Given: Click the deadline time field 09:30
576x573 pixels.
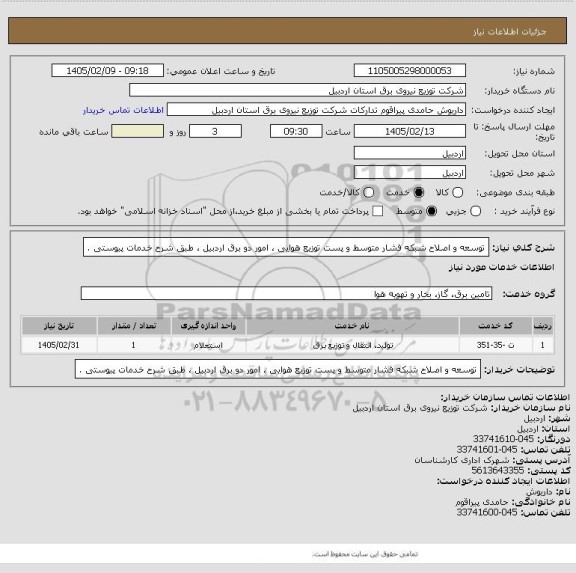Looking at the screenshot, I should click(296, 131).
